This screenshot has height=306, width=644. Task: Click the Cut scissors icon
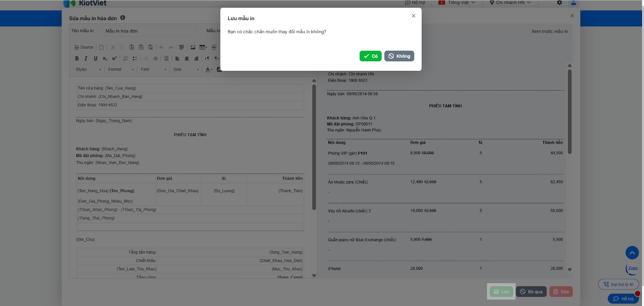[x=113, y=47]
